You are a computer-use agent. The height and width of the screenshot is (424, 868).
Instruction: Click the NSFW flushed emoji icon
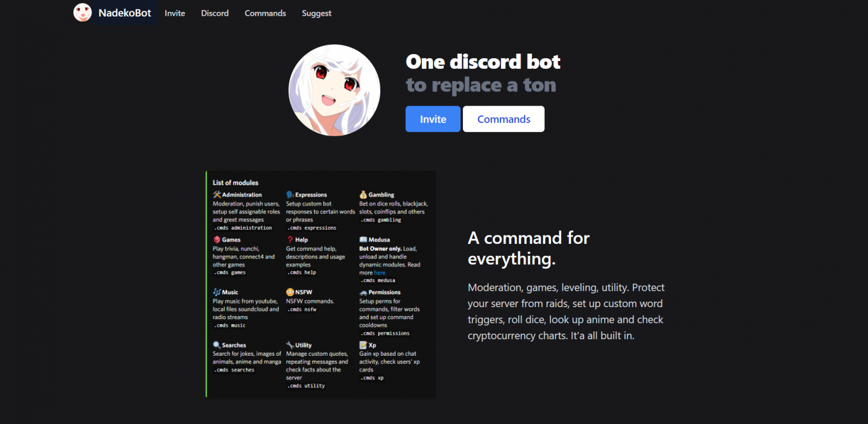coord(289,292)
